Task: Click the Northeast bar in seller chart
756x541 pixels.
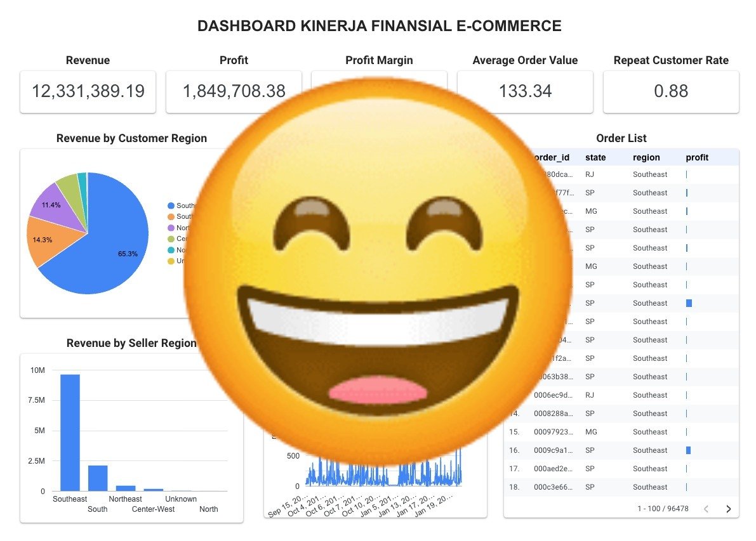Action: pyautogui.click(x=126, y=488)
